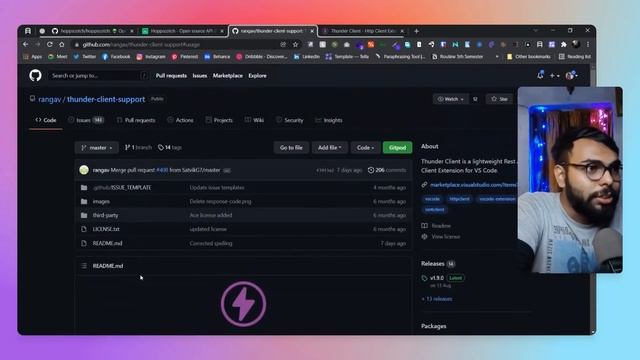This screenshot has height=360, width=640.
Task: Expand the green-adjacent Code dropdown
Action: (365, 147)
